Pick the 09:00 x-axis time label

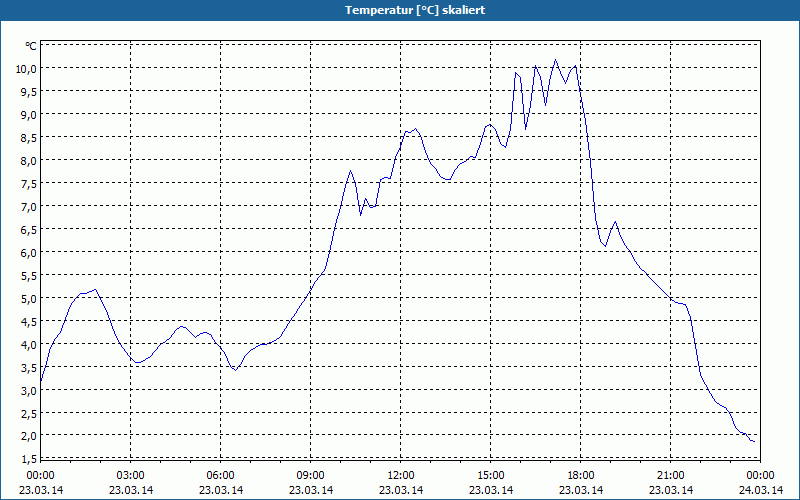coord(311,476)
